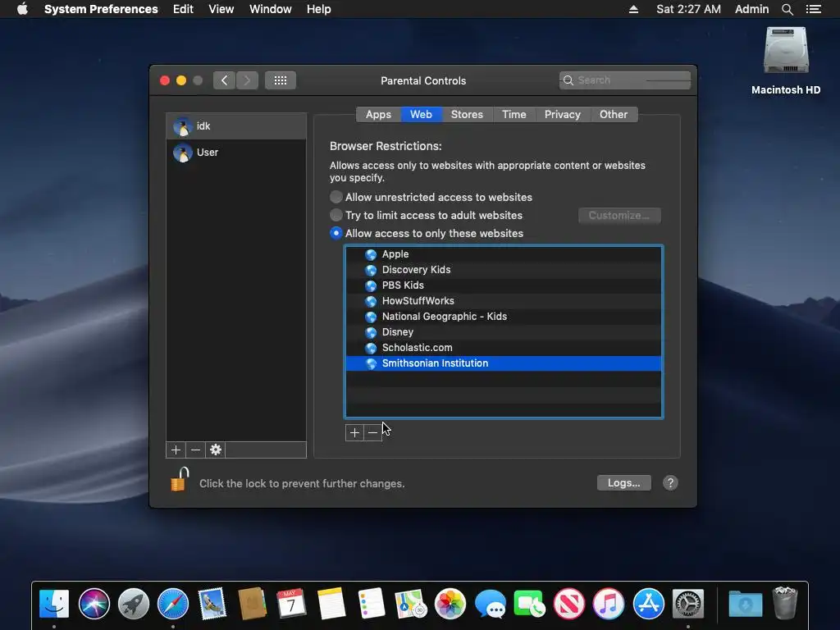Open the help question mark button
The image size is (840, 630).
(x=670, y=482)
